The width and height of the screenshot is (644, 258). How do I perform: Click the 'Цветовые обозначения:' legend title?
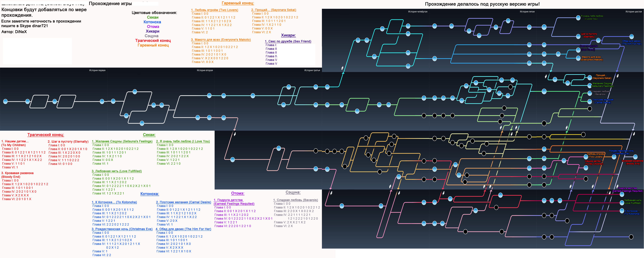click(154, 13)
